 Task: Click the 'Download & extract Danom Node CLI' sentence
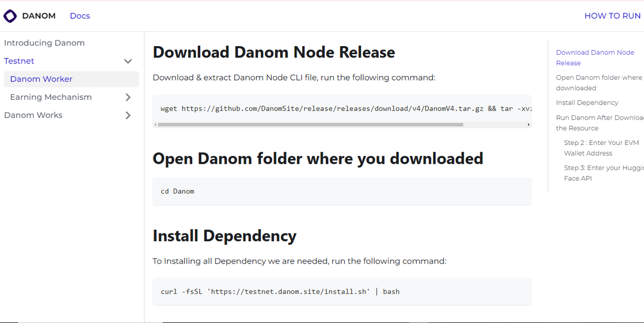(x=294, y=78)
